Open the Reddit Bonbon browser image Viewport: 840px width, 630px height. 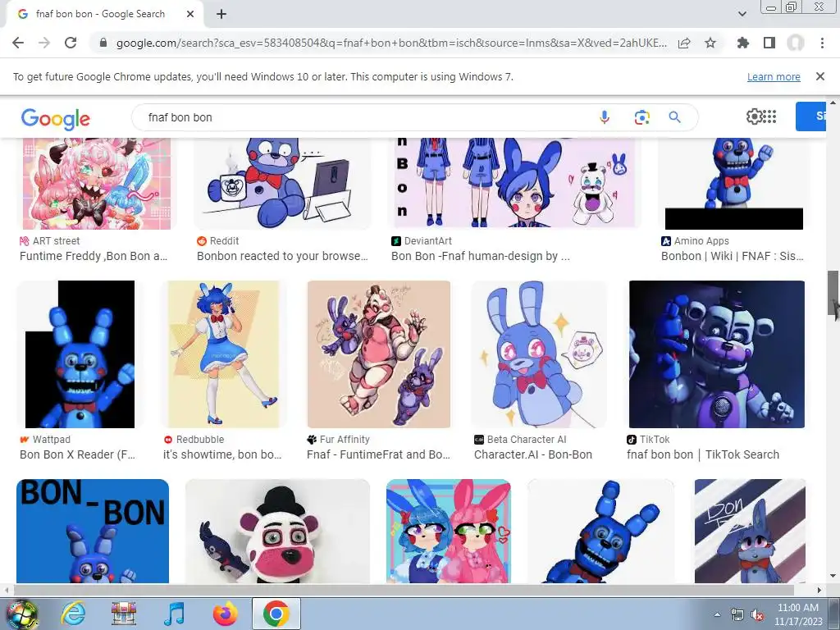pyautogui.click(x=282, y=183)
